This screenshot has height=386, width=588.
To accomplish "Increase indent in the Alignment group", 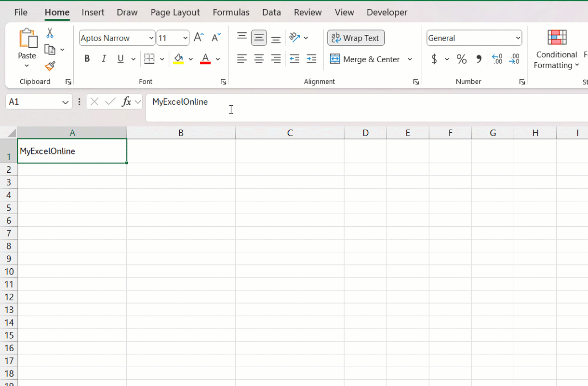I will pos(311,59).
